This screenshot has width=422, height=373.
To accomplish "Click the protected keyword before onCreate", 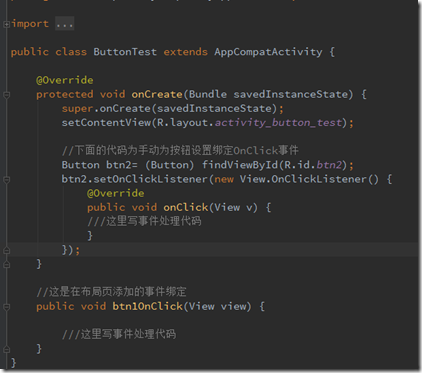I will click(x=65, y=94).
